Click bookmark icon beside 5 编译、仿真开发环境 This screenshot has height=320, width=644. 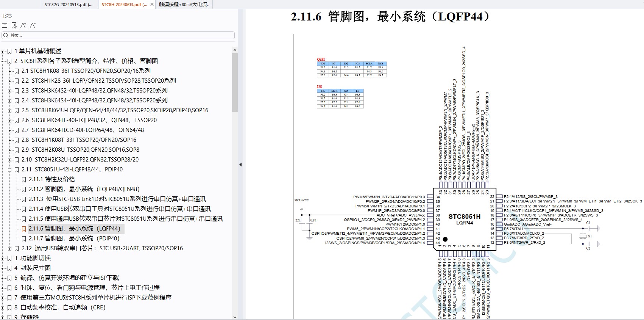[x=9, y=278]
